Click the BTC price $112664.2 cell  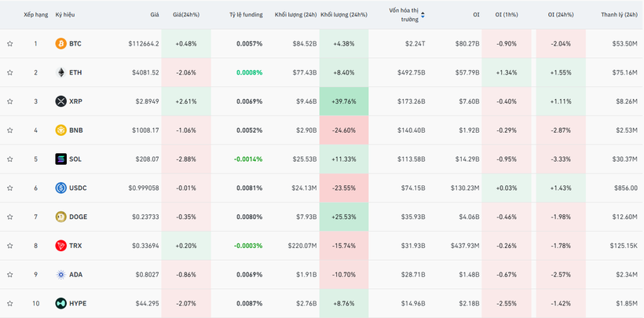[x=144, y=44]
